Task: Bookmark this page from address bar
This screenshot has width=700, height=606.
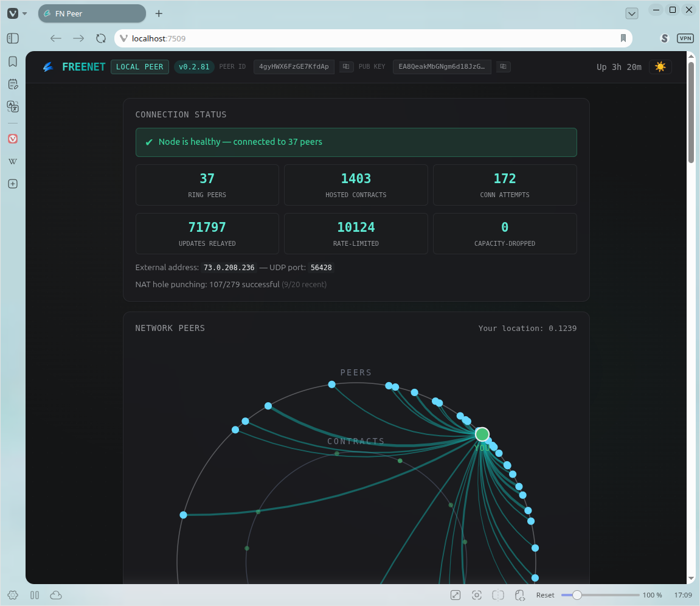Action: click(x=623, y=38)
